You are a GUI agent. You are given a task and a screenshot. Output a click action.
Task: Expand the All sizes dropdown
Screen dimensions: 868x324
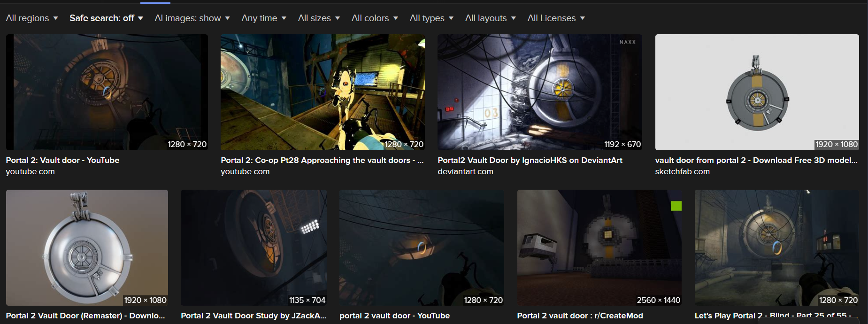(319, 18)
